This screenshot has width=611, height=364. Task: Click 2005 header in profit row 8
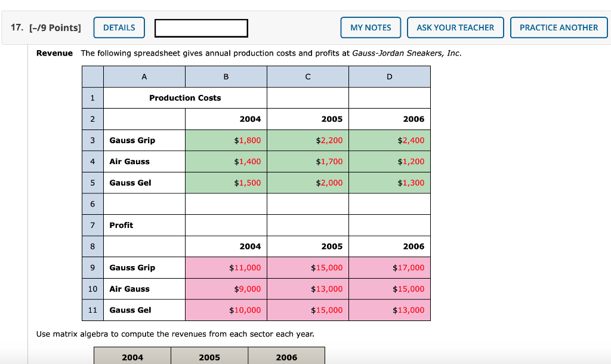[308, 246]
